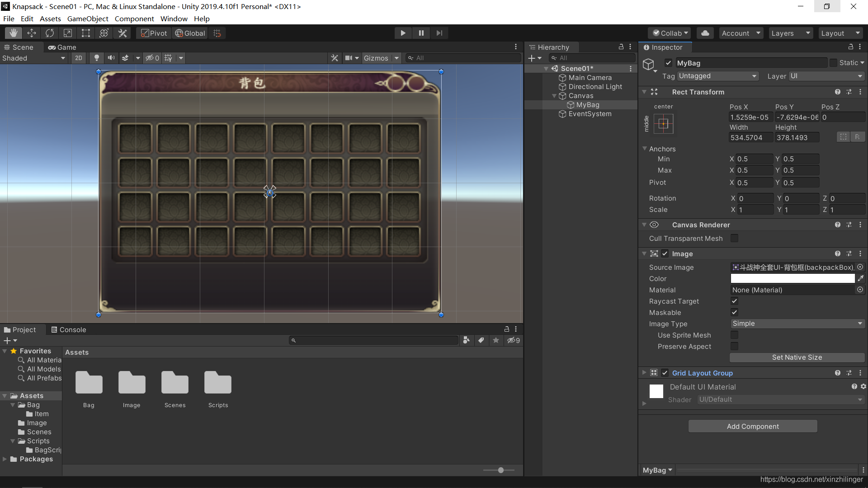Click Add Component button

click(x=753, y=426)
